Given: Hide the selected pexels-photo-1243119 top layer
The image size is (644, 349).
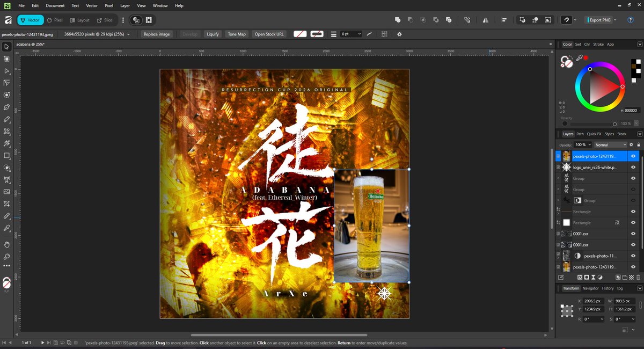Looking at the screenshot, I should (x=634, y=156).
